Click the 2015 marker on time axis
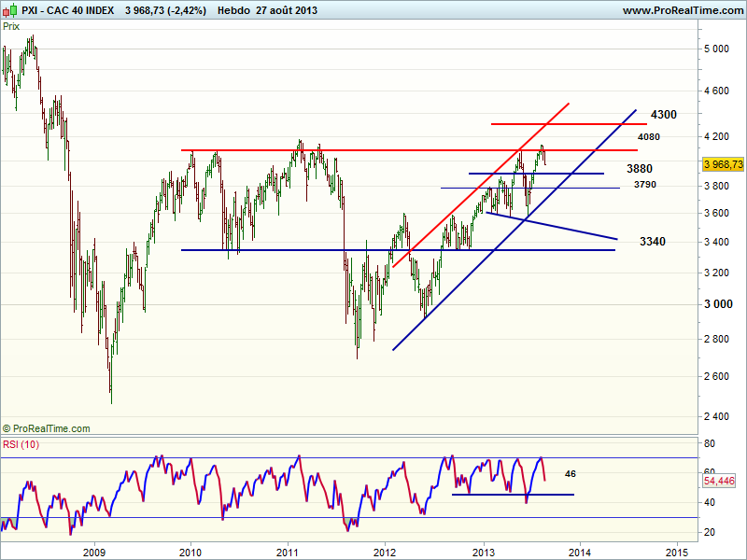This screenshot has height=560, width=747. 677,550
